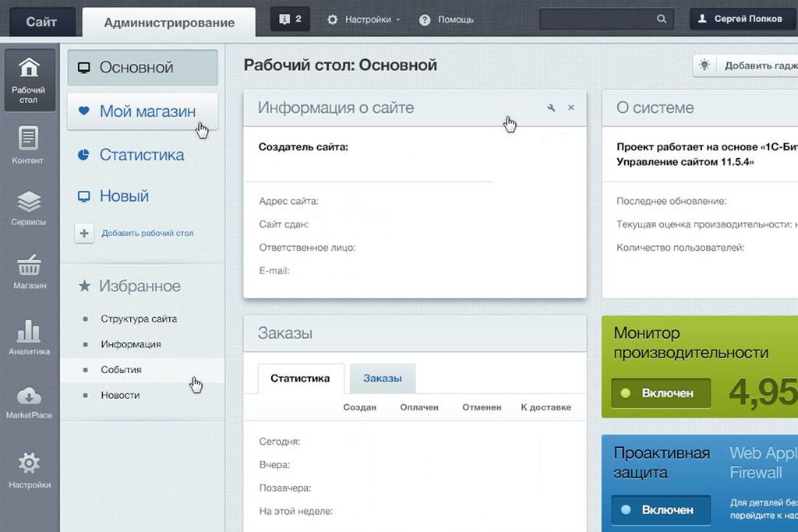This screenshot has height=532, width=798.
Task: Toggle Включен on Монитор производительности
Action: [663, 393]
